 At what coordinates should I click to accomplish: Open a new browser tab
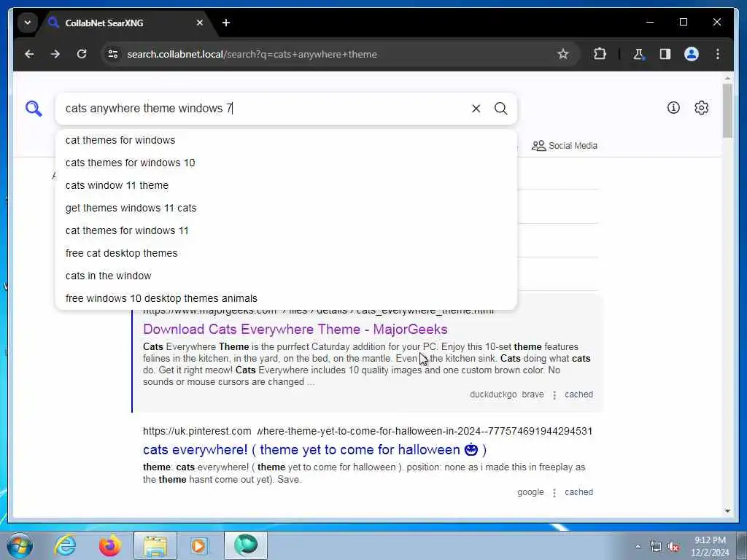226,23
